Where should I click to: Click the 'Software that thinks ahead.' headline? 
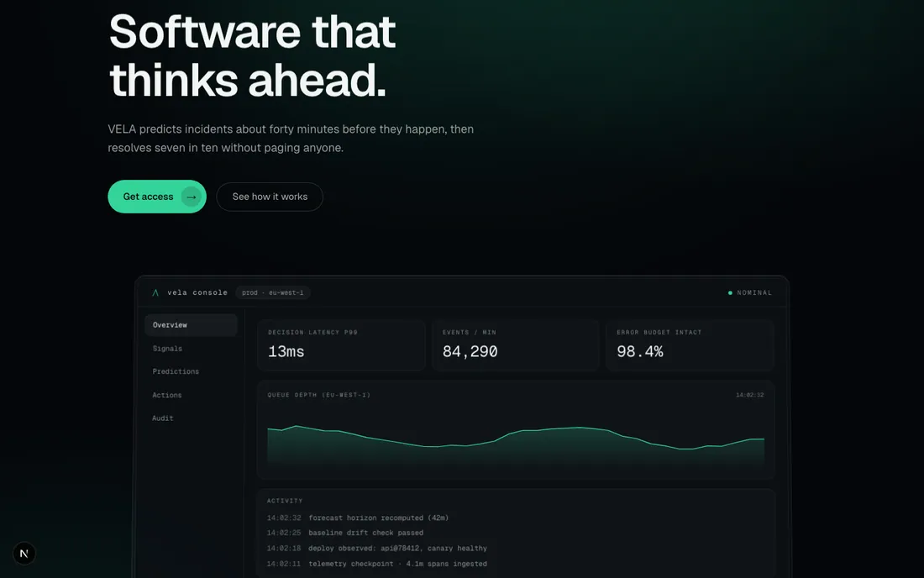[252, 56]
